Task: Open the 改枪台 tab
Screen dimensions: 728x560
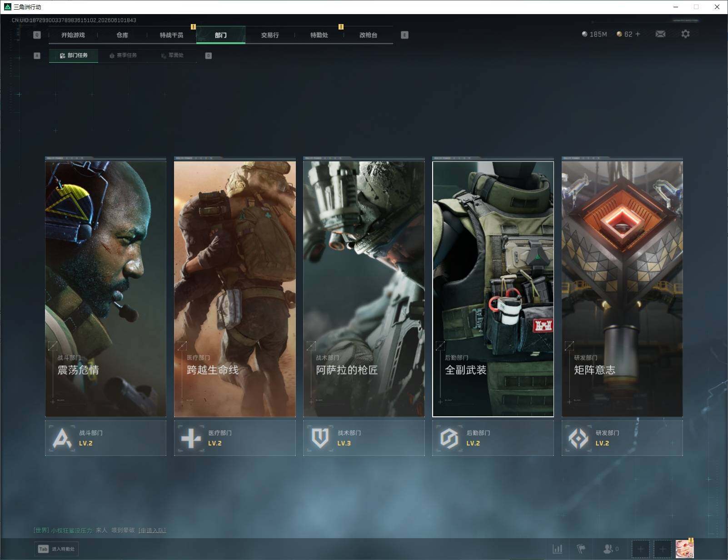Action: tap(368, 35)
